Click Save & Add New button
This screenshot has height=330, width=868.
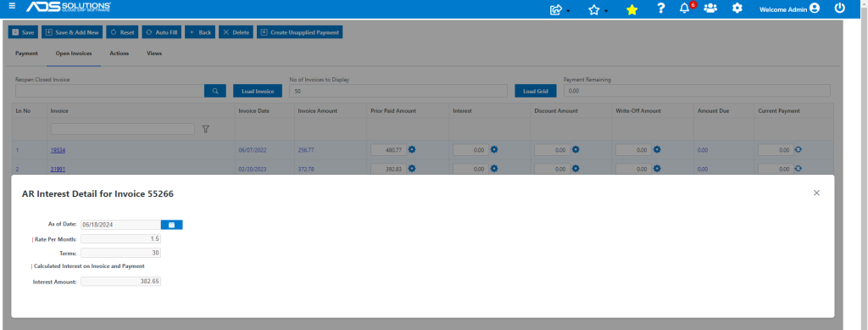pos(72,32)
